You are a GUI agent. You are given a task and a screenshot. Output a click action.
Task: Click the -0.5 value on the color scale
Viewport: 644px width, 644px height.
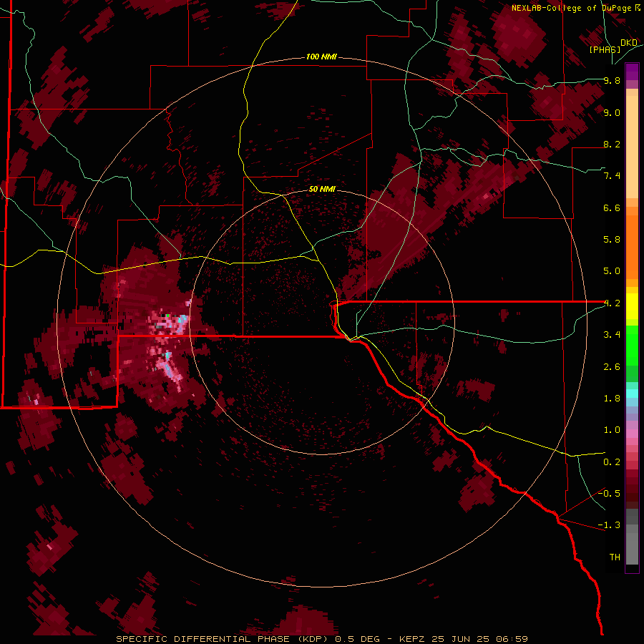(609, 493)
